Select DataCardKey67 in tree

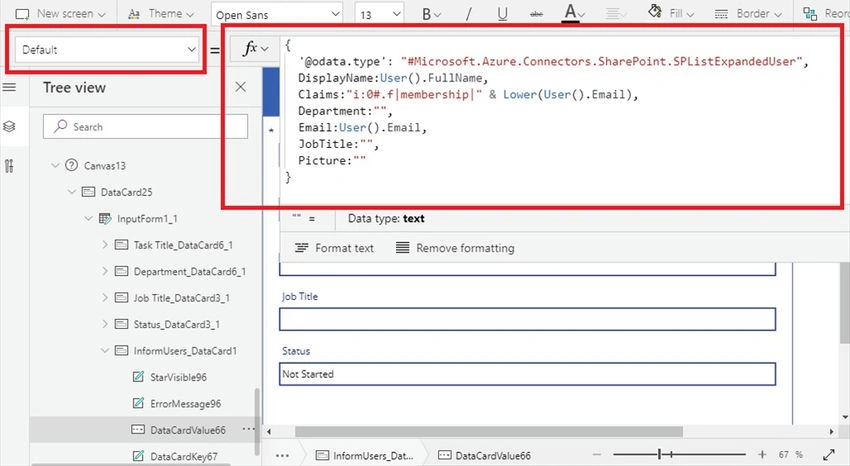(184, 456)
